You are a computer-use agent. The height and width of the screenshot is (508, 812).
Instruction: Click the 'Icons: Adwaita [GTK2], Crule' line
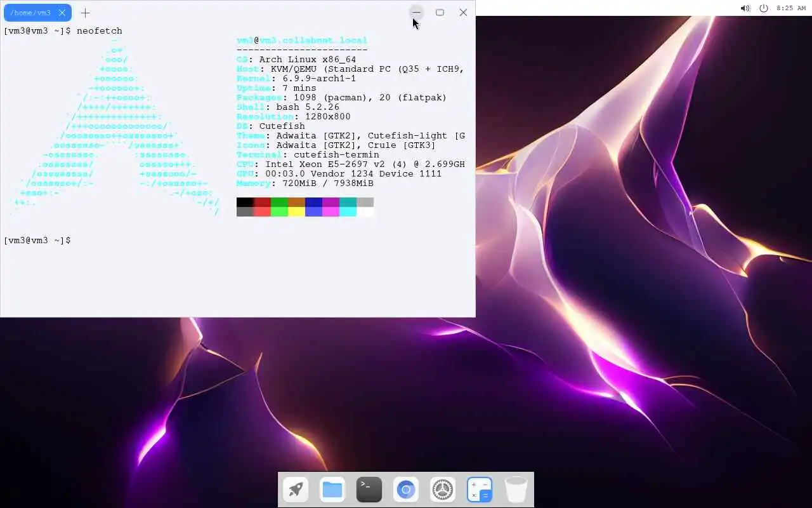336,145
